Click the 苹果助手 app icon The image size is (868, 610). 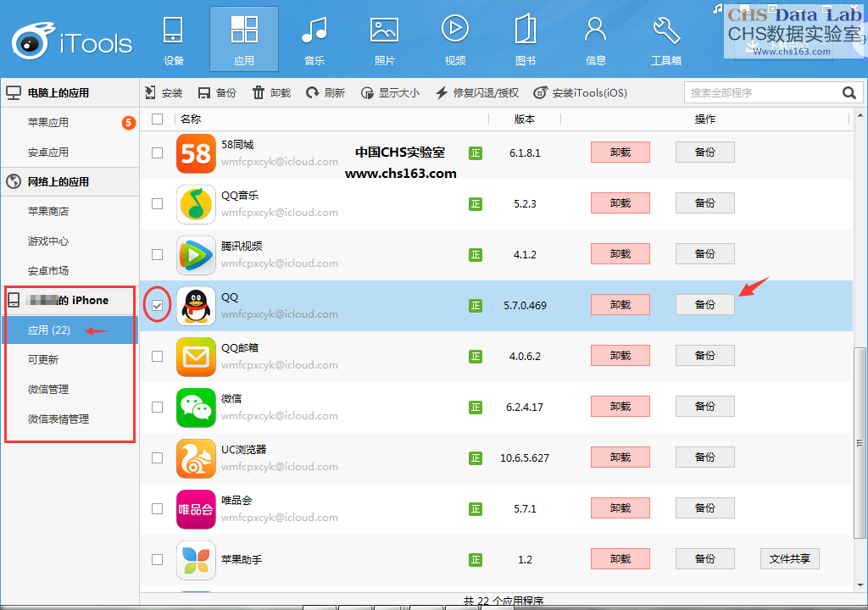(196, 560)
